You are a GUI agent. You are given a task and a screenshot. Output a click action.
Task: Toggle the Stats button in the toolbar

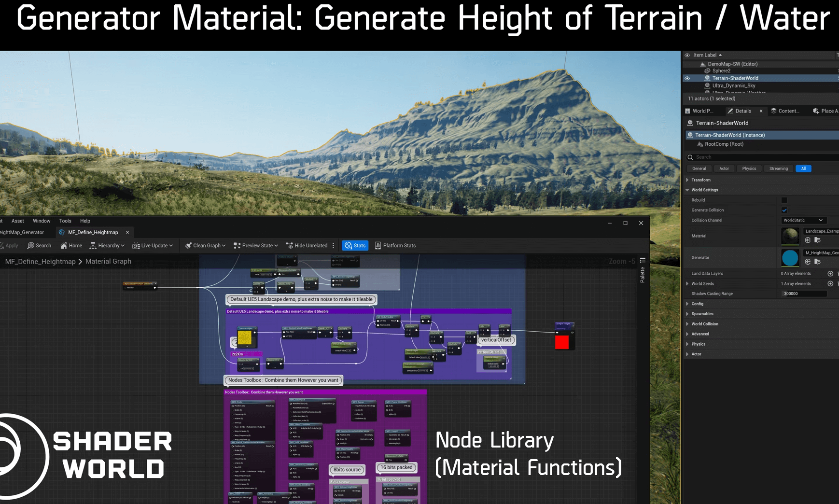pos(355,245)
